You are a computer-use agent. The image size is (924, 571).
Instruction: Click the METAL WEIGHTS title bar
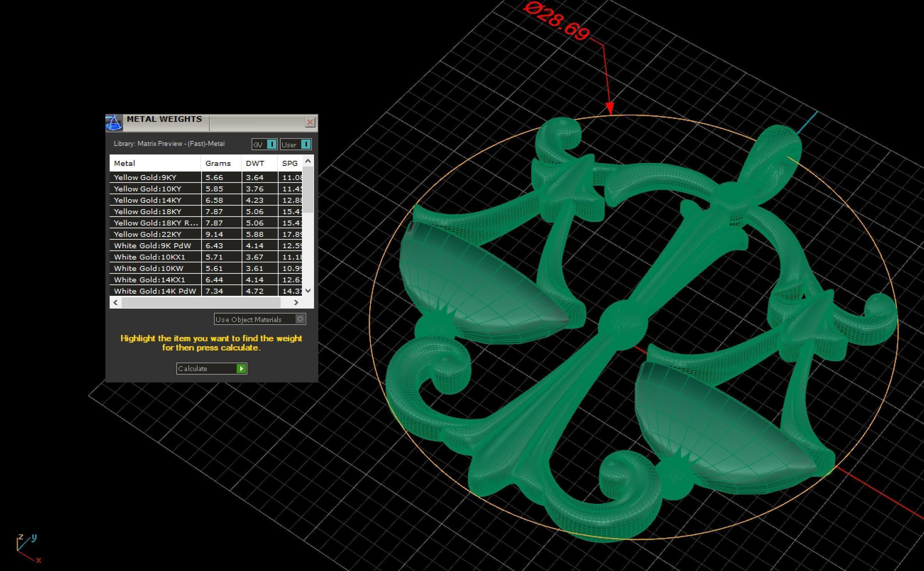click(x=212, y=123)
